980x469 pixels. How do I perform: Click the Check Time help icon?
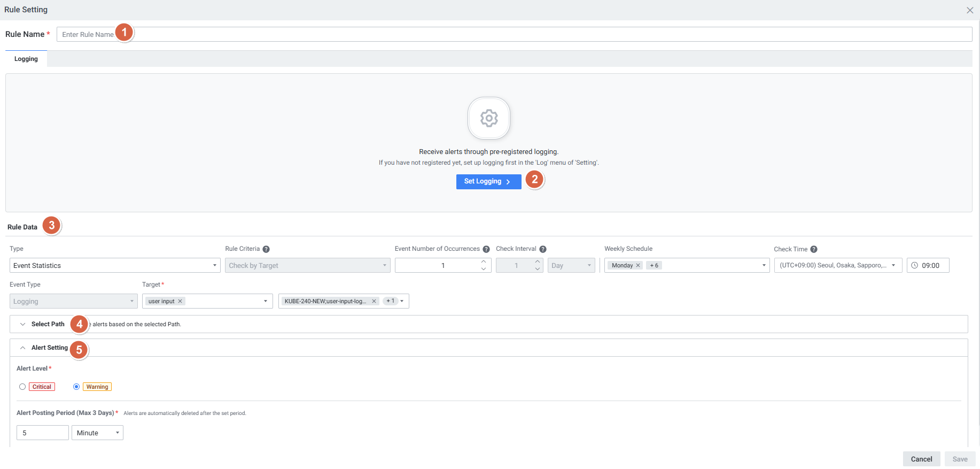coord(814,249)
